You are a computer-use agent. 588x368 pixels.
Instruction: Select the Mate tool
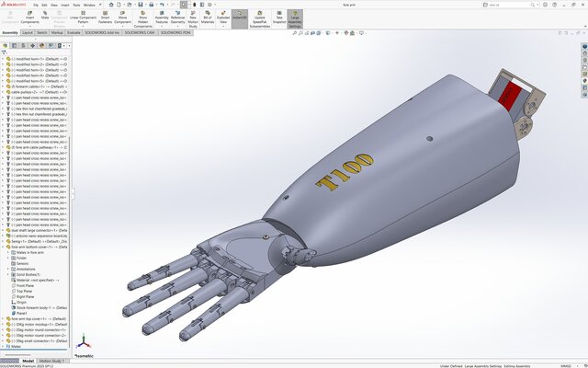[x=45, y=15]
